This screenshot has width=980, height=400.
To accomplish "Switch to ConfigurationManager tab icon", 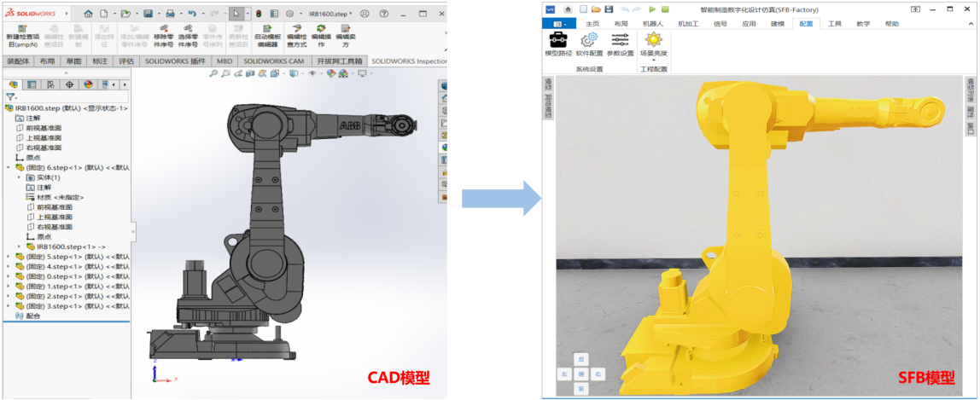I will (50, 84).
